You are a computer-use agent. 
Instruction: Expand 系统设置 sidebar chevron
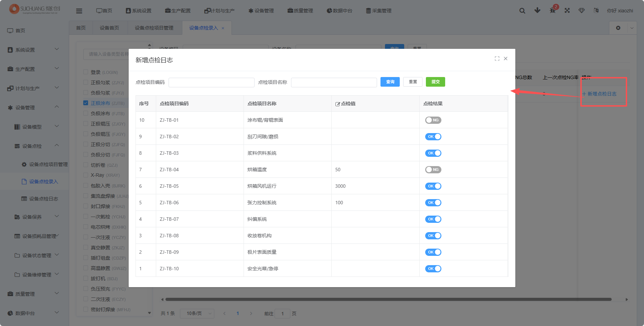point(57,49)
